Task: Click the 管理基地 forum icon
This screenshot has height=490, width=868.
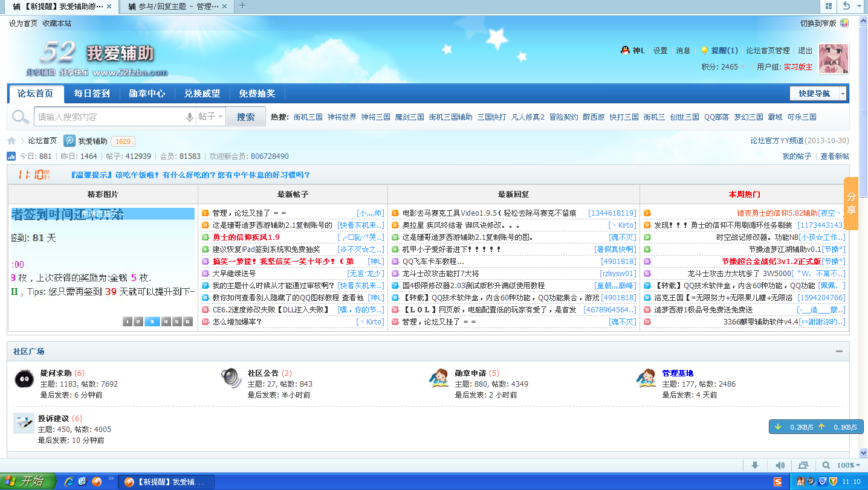Action: click(646, 378)
